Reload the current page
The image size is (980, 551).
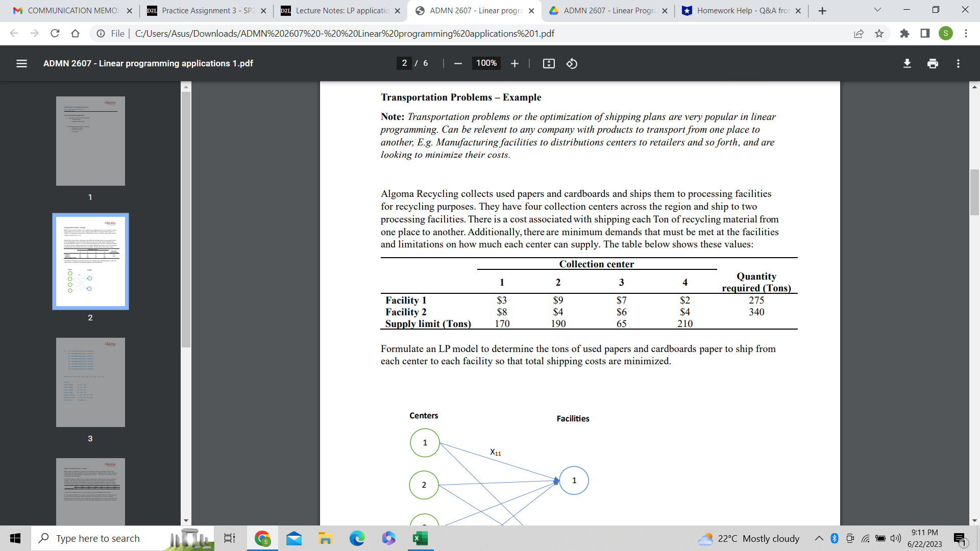click(x=55, y=34)
